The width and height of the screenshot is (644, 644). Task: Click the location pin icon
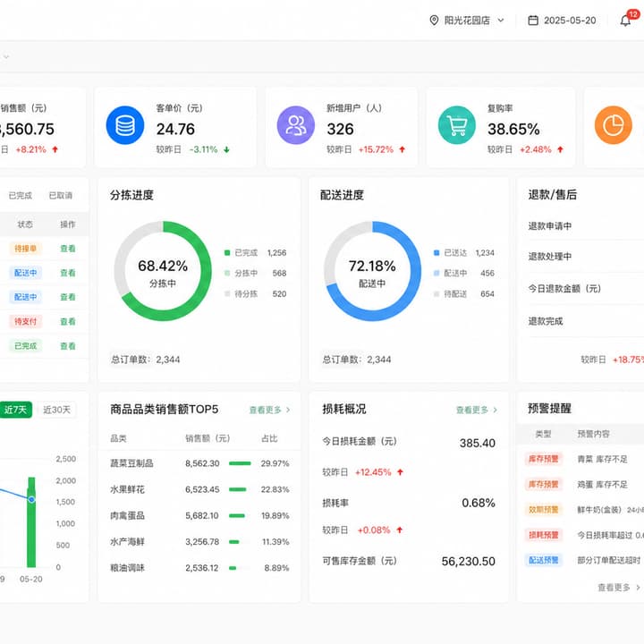click(x=434, y=20)
